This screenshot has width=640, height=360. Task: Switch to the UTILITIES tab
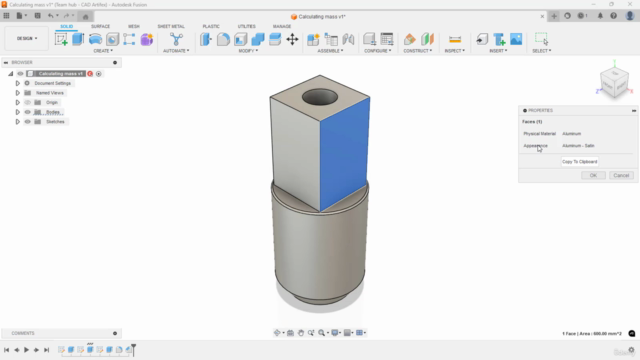pos(247,26)
